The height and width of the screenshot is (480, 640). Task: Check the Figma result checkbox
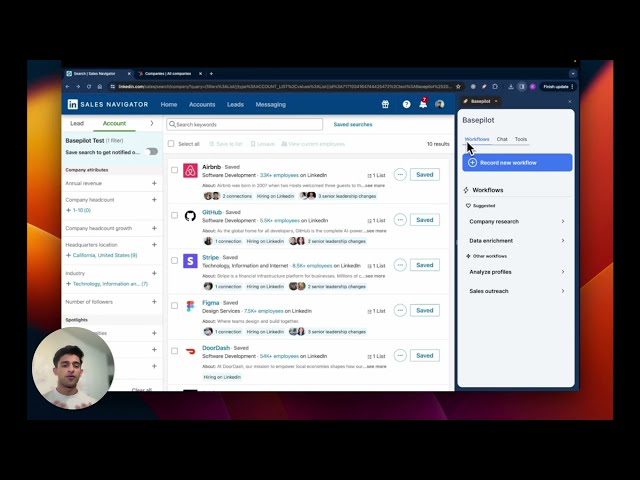tap(174, 306)
